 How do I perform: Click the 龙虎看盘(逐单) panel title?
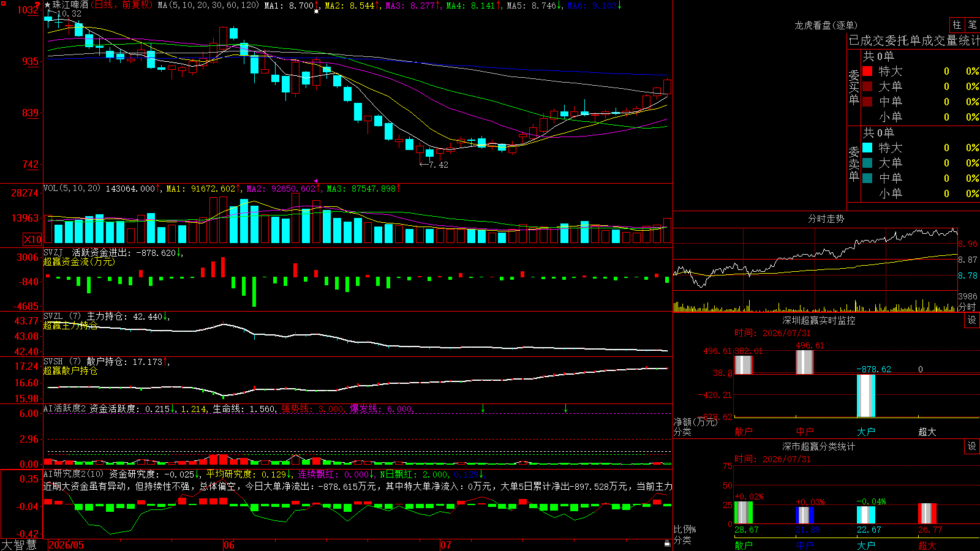[826, 25]
